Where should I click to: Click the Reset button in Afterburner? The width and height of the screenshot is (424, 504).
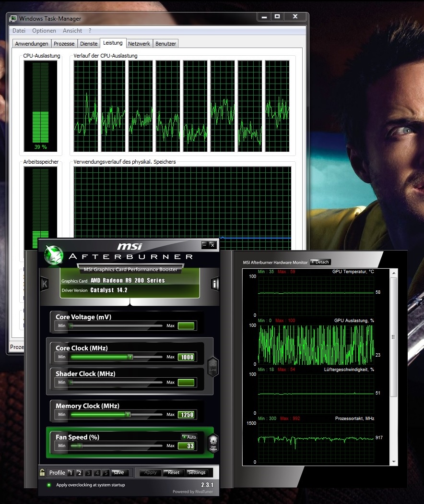(x=174, y=472)
